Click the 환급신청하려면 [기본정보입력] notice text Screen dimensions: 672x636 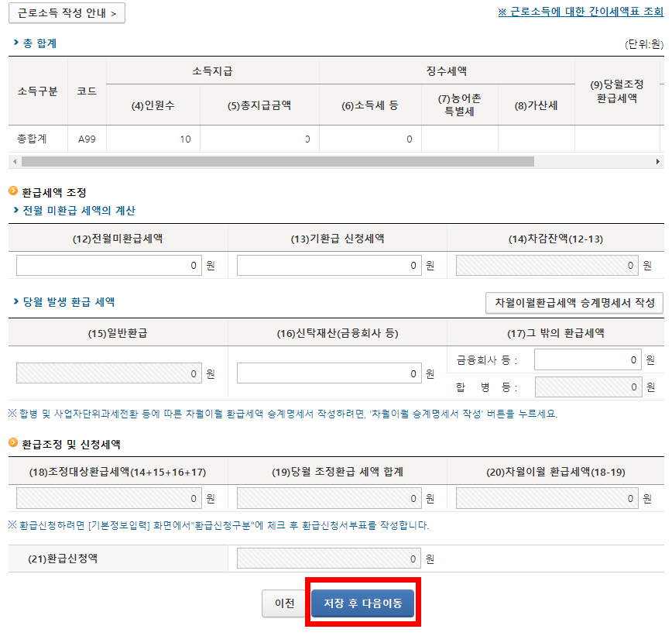pyautogui.click(x=218, y=525)
